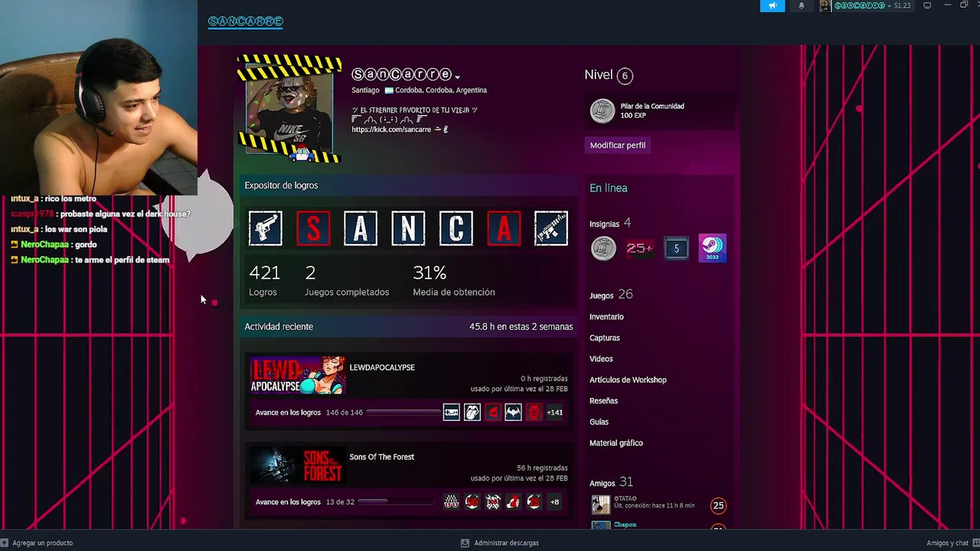The image size is (980, 551).
Task: Click the LEWDAPOCALYPSE achievement progress bar
Action: (403, 412)
